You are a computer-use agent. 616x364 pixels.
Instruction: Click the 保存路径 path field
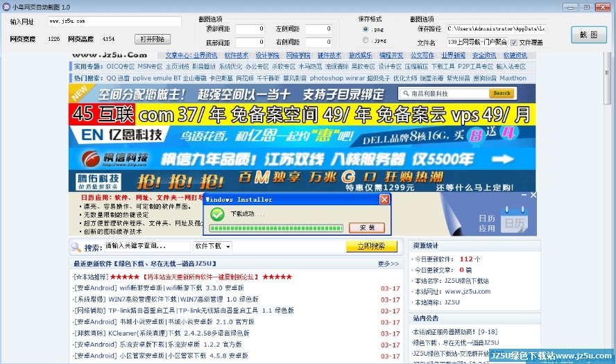[496, 29]
